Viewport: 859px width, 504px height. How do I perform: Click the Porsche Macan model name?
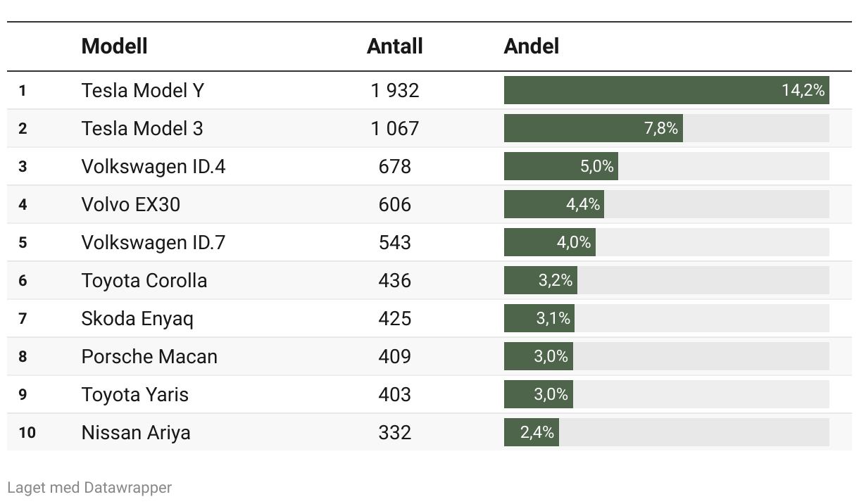(149, 356)
